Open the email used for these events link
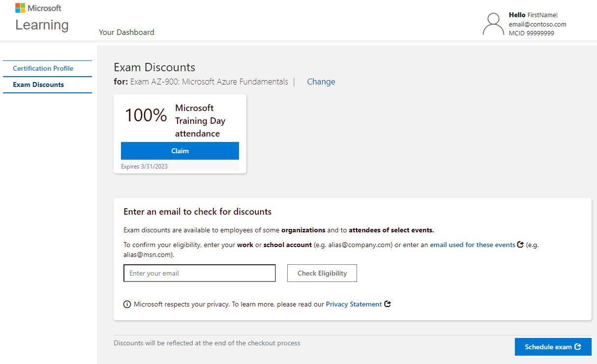The image size is (597, 364). point(472,244)
